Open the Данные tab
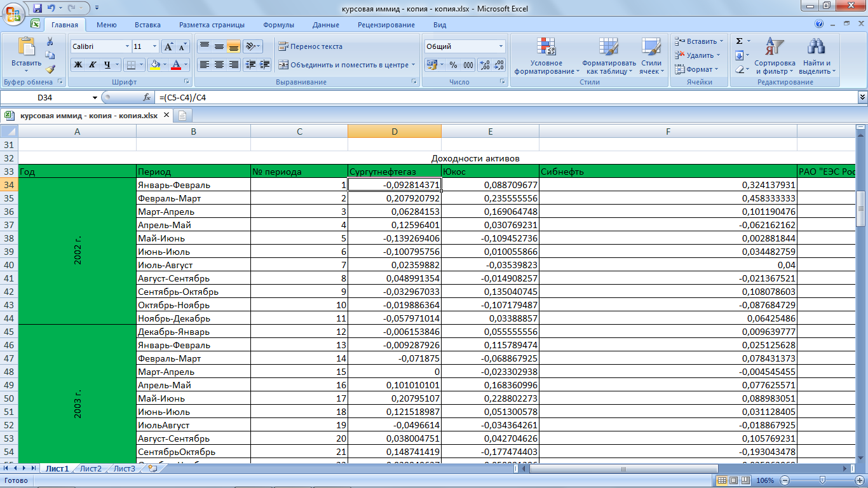868x488 pixels. [325, 25]
